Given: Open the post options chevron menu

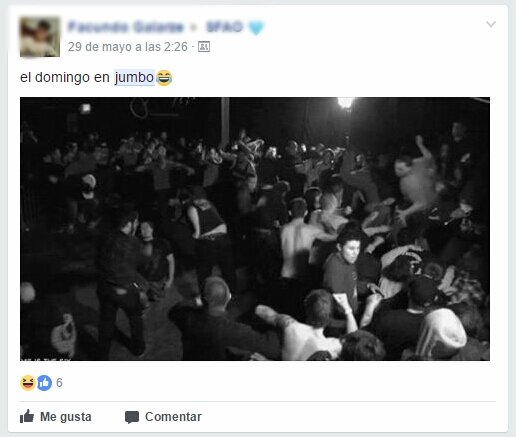Looking at the screenshot, I should pos(491,24).
